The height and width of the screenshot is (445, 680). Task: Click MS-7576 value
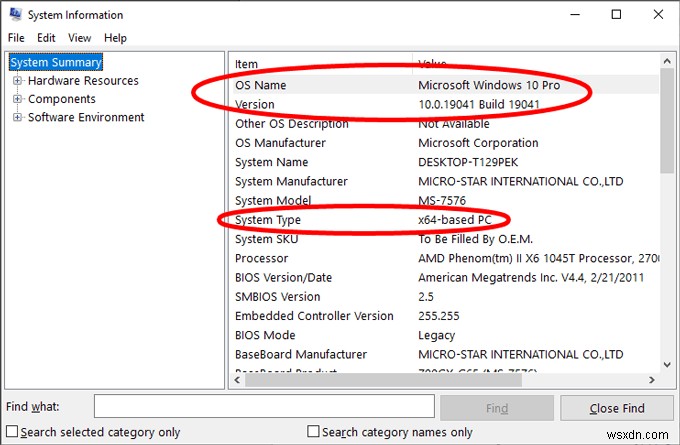pos(442,200)
